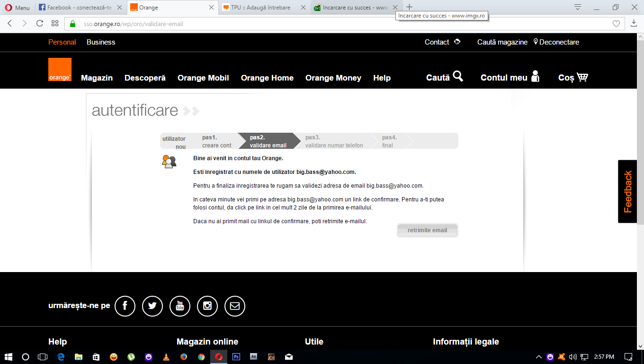This screenshot has height=364, width=644.
Task: Click the email envelope icon in footer
Action: [x=234, y=306]
